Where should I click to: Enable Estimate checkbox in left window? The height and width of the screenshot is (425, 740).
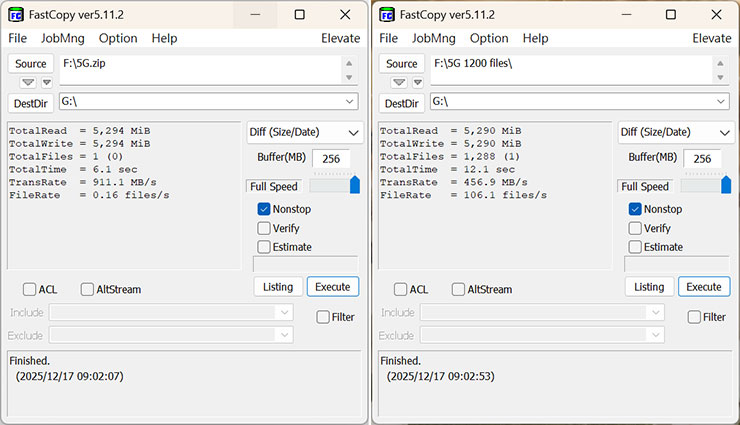point(264,247)
